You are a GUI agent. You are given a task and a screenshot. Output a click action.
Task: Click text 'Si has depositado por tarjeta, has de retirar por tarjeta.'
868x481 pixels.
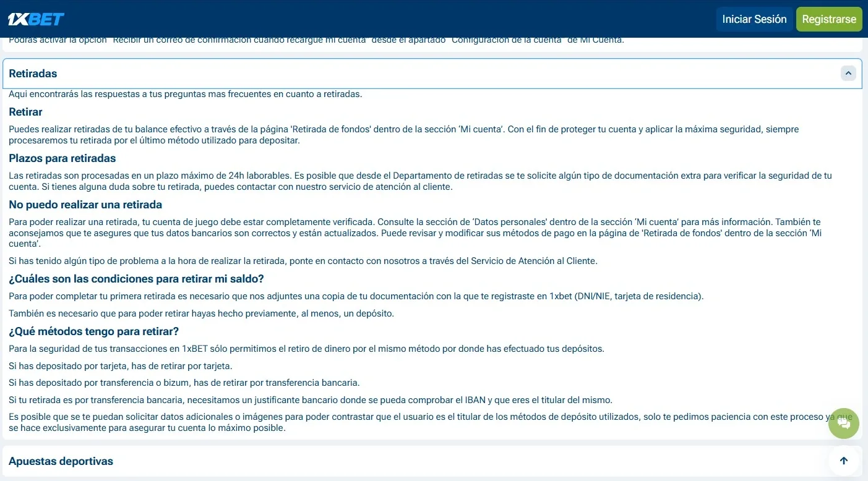pos(121,366)
